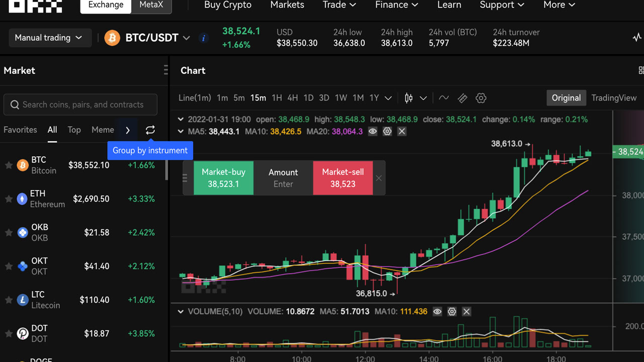
Task: Favorite ETH with its star icon
Action: (x=8, y=199)
